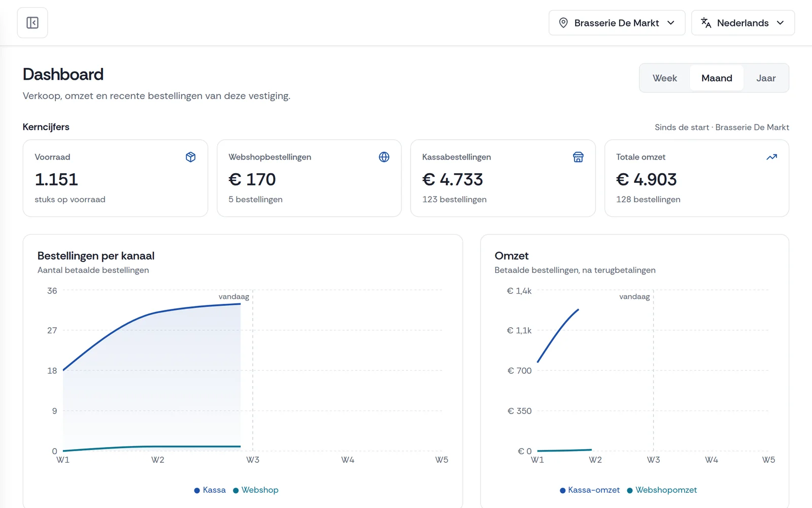Click the Omzet chart title

click(x=512, y=256)
